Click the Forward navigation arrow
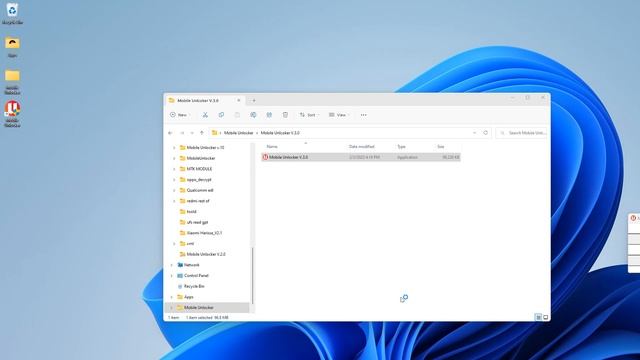Screen dimensions: 640x360 182,133
